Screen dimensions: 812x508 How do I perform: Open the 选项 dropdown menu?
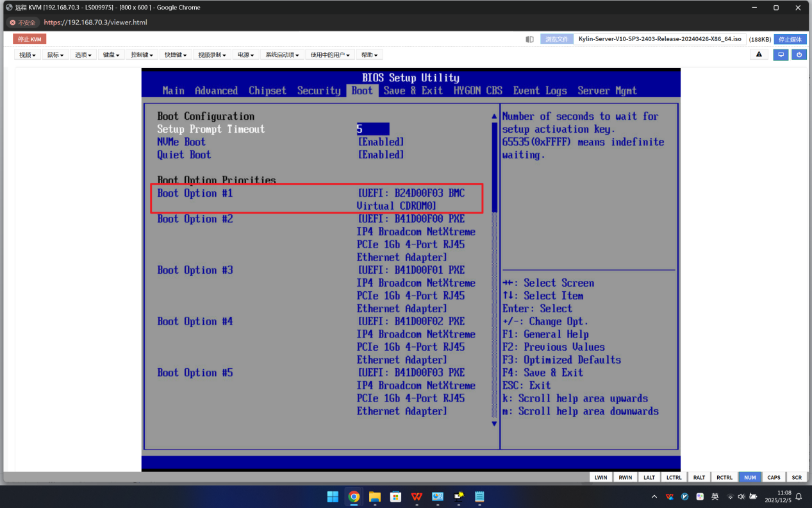[83, 55]
